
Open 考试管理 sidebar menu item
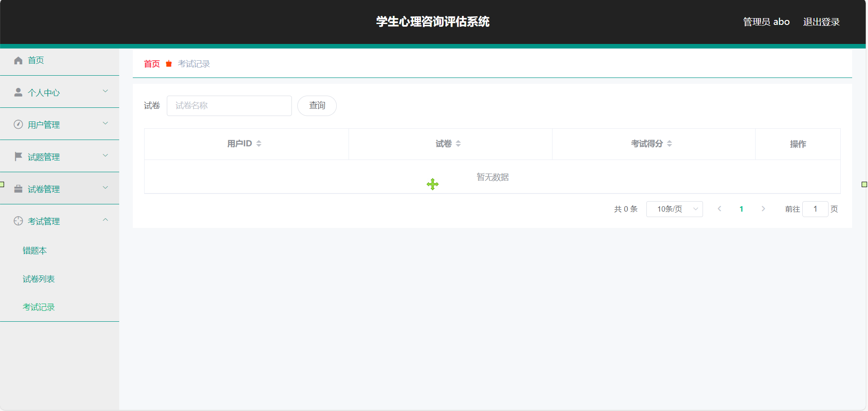[59, 221]
